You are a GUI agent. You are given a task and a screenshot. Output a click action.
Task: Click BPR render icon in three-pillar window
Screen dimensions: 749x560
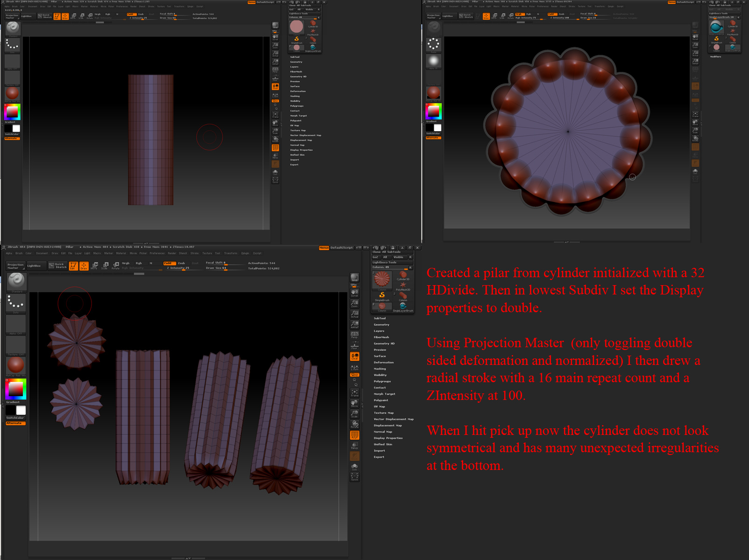pyautogui.click(x=355, y=278)
